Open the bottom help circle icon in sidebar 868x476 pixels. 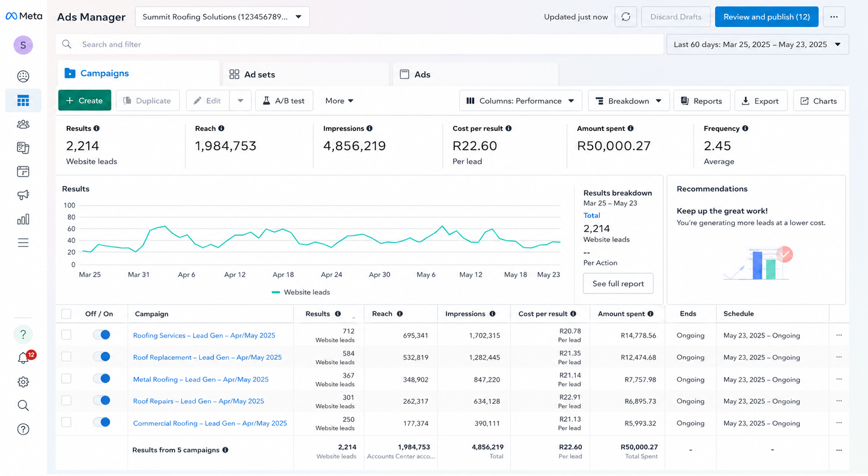(x=23, y=429)
